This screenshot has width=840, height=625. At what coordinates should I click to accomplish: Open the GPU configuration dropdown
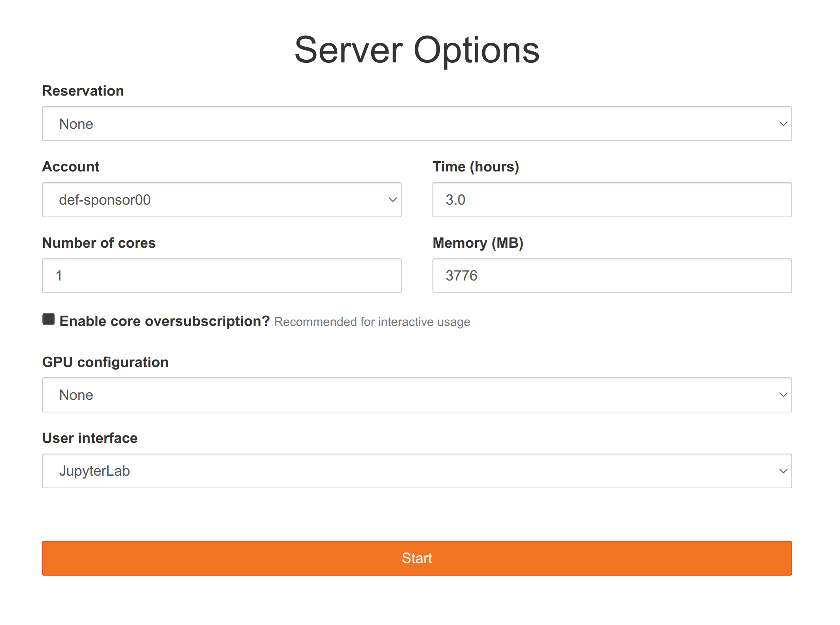[417, 395]
